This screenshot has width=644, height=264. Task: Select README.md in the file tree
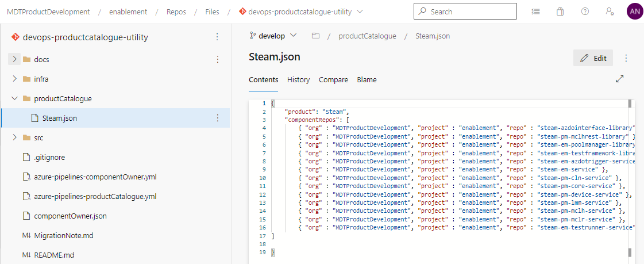pyautogui.click(x=54, y=255)
